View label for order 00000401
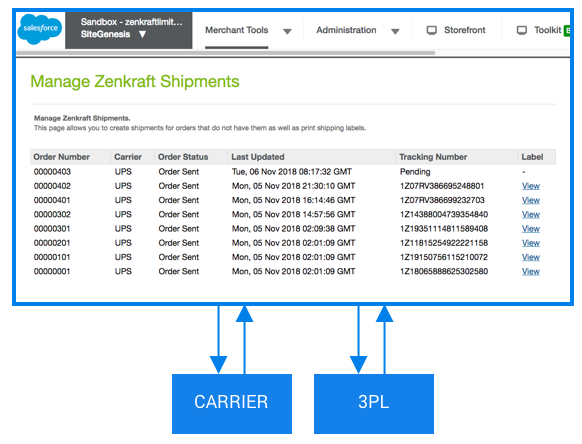Image resolution: width=582 pixels, height=444 pixels. pos(531,200)
